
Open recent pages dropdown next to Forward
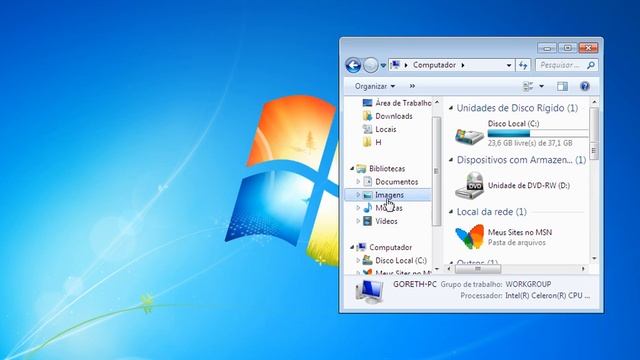tap(383, 65)
